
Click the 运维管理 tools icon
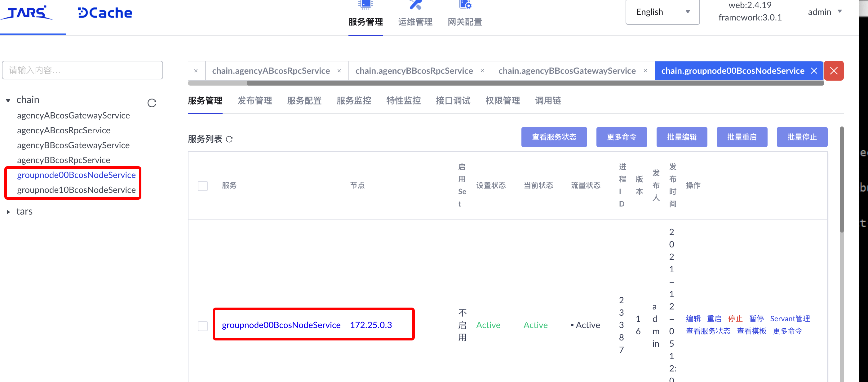pos(415,5)
